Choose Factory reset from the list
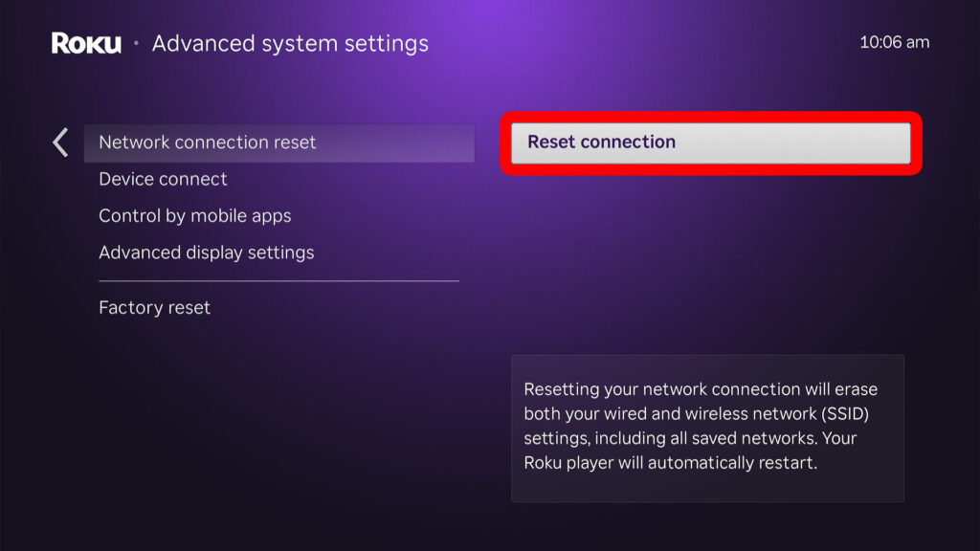 pyautogui.click(x=154, y=308)
